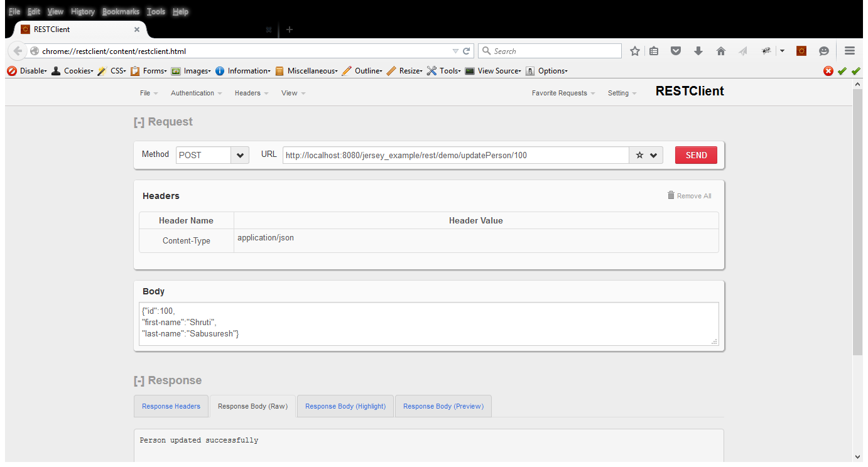Click the RESTClient title link

690,91
